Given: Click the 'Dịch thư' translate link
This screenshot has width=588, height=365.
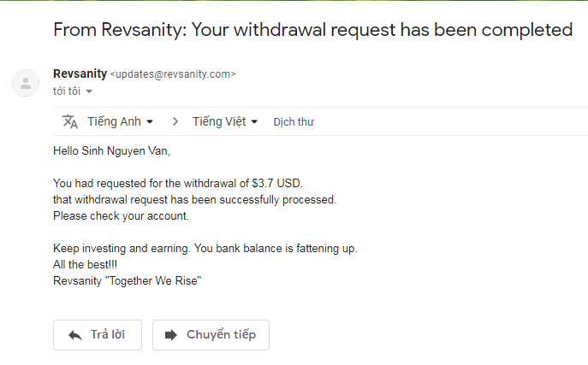Looking at the screenshot, I should tap(294, 122).
